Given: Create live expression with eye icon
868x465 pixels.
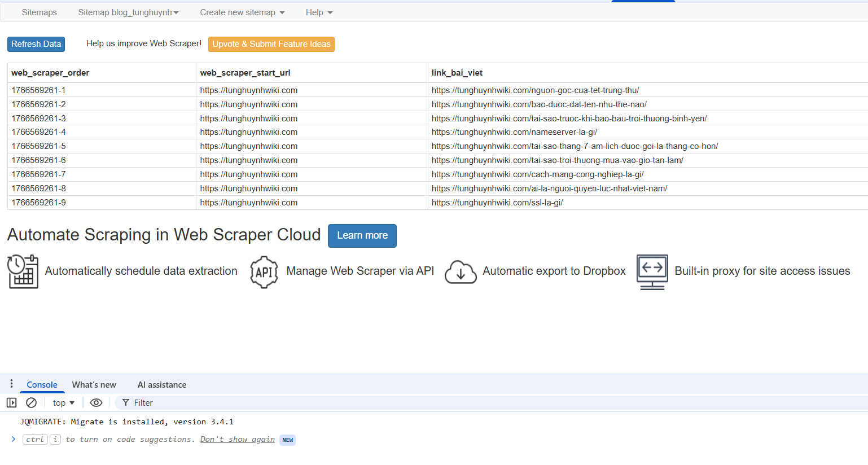Looking at the screenshot, I should click(x=96, y=403).
